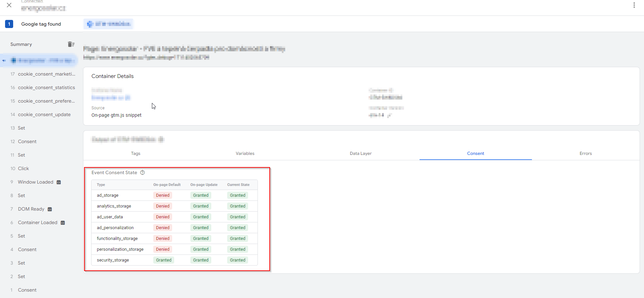Click the API icon beside Container Loaded

click(x=63, y=223)
